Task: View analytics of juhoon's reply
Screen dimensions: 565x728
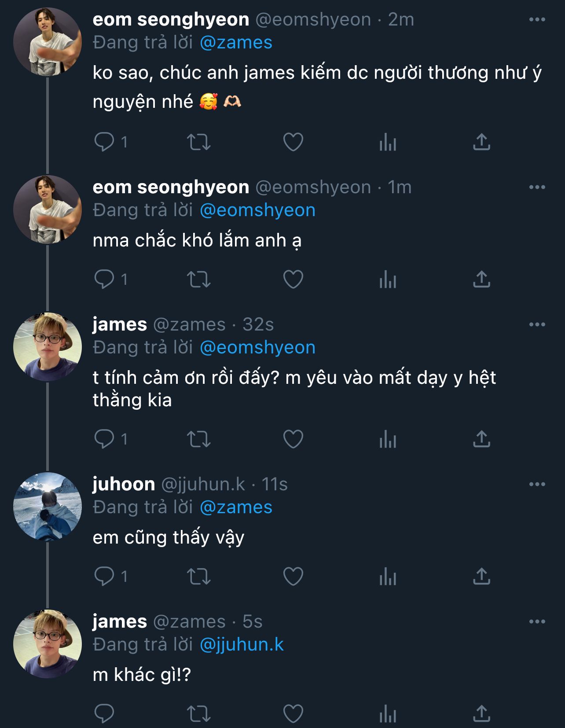Action: tap(388, 576)
